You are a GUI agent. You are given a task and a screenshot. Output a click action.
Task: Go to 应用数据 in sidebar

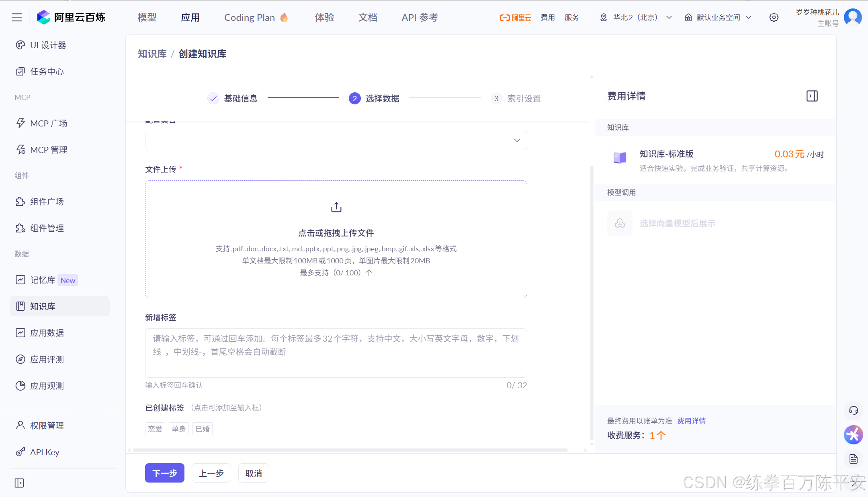(x=47, y=333)
